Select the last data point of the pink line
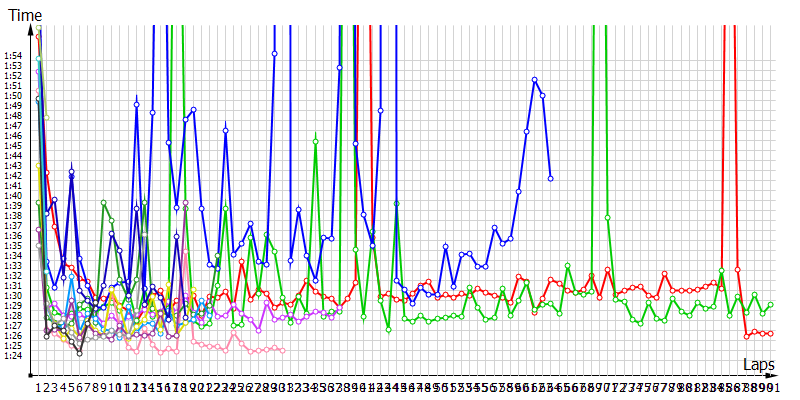This screenshot has height=400, width=800. pyautogui.click(x=283, y=350)
